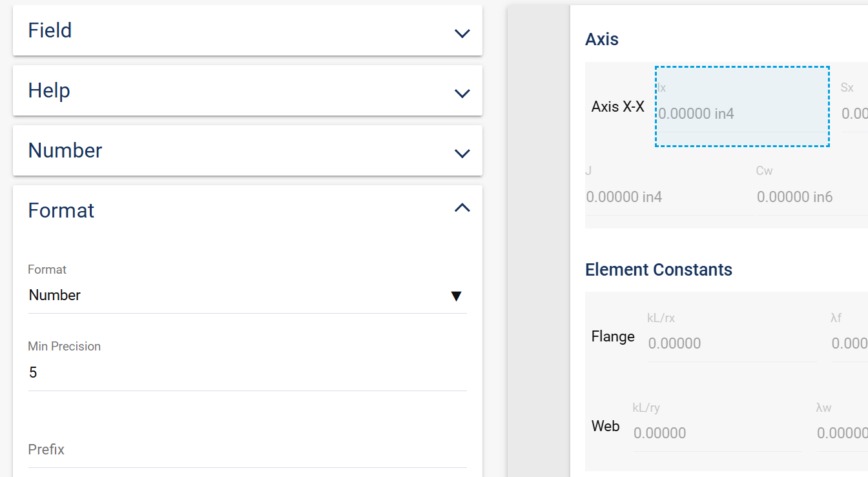The height and width of the screenshot is (477, 868).
Task: Click the Field panel header title
Action: tap(50, 30)
